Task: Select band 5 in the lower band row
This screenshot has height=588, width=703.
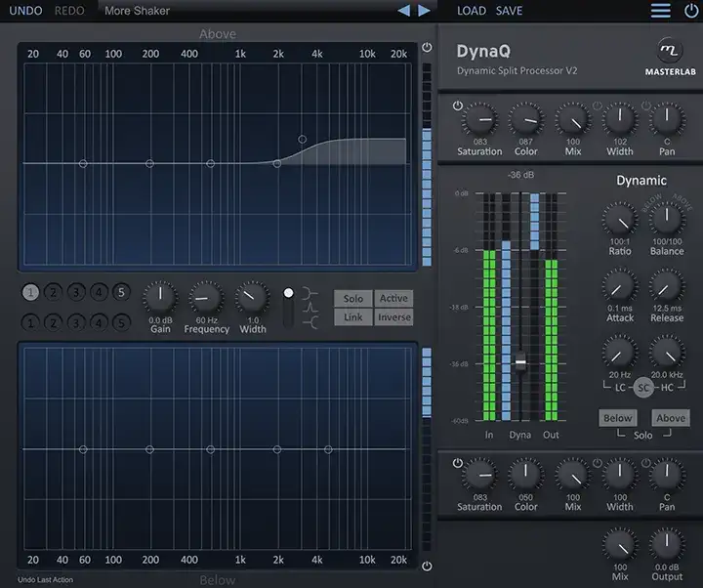Action: (x=121, y=322)
